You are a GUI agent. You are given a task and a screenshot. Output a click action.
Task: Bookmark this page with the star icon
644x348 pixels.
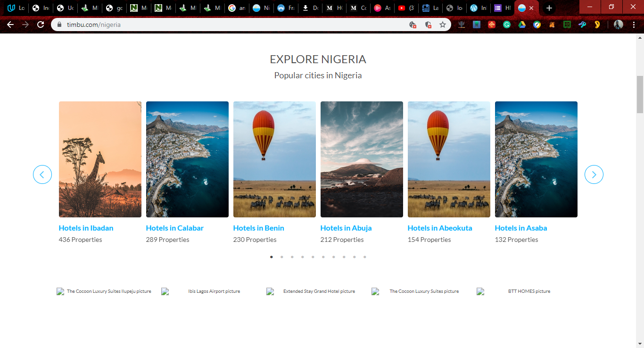point(443,25)
